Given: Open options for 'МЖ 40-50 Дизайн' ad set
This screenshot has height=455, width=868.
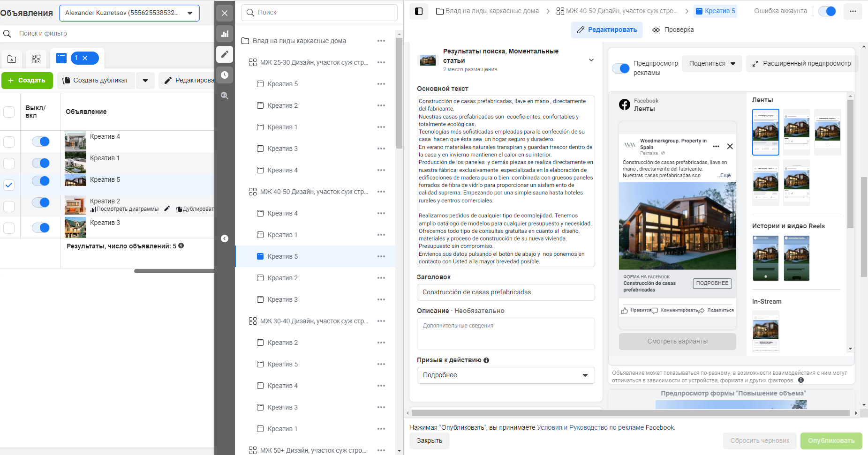Looking at the screenshot, I should [x=381, y=192].
